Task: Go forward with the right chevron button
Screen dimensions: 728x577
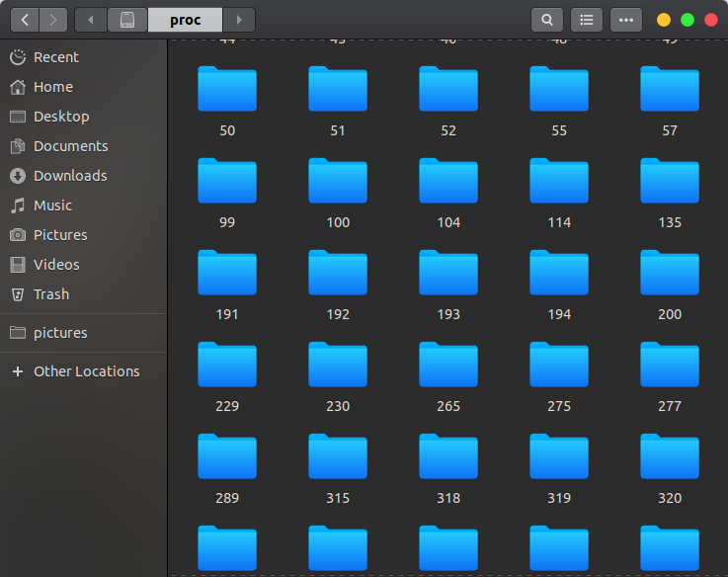Action: coord(53,20)
